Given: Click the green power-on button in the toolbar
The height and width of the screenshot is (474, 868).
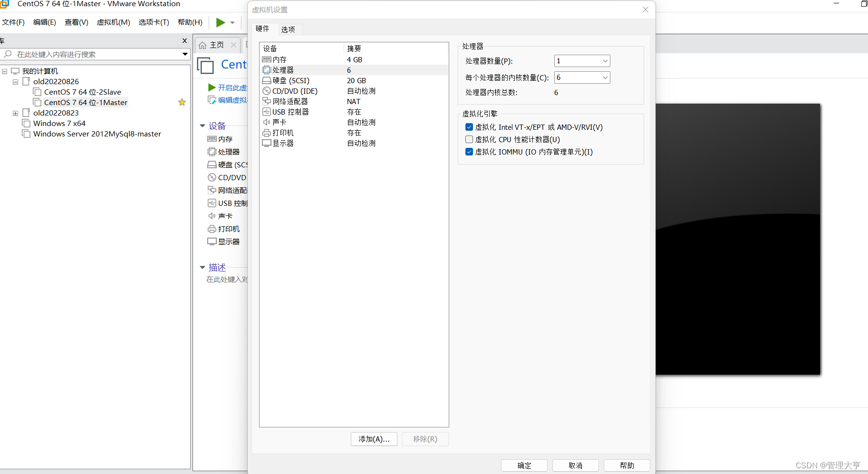Looking at the screenshot, I should pos(220,22).
